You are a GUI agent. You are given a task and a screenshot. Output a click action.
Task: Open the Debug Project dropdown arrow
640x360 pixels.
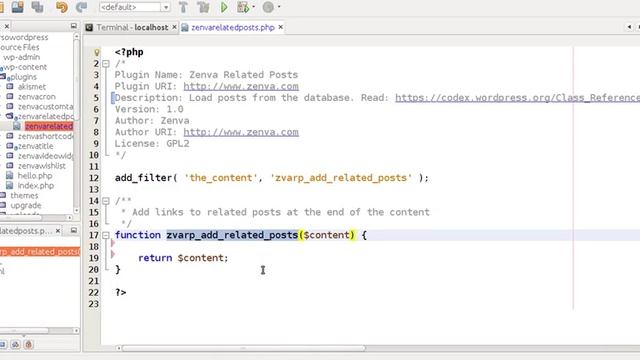[x=253, y=7]
